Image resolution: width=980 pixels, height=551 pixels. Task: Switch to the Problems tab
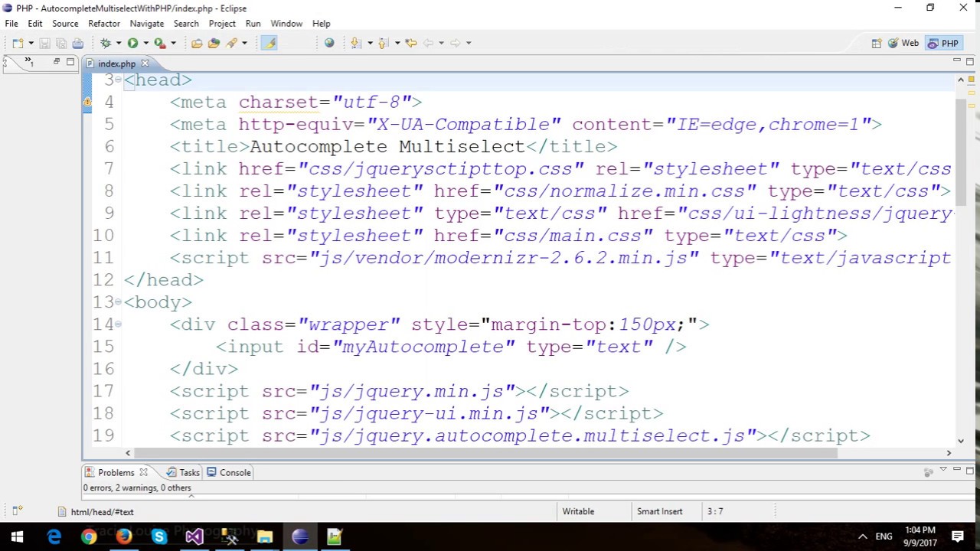[116, 472]
